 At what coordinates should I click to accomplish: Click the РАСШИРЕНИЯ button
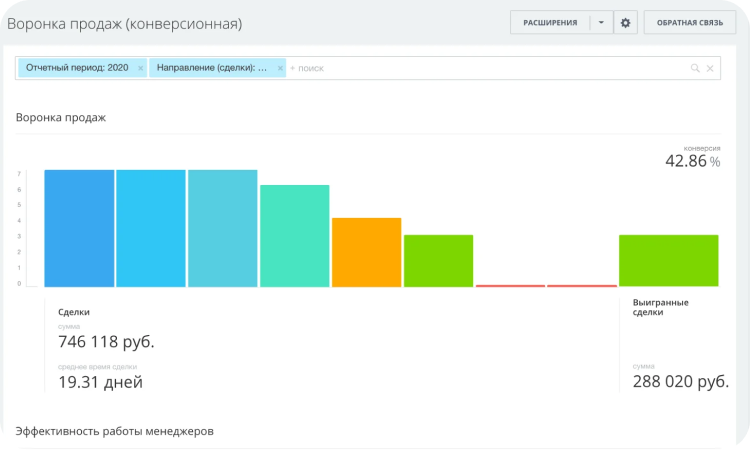click(550, 22)
